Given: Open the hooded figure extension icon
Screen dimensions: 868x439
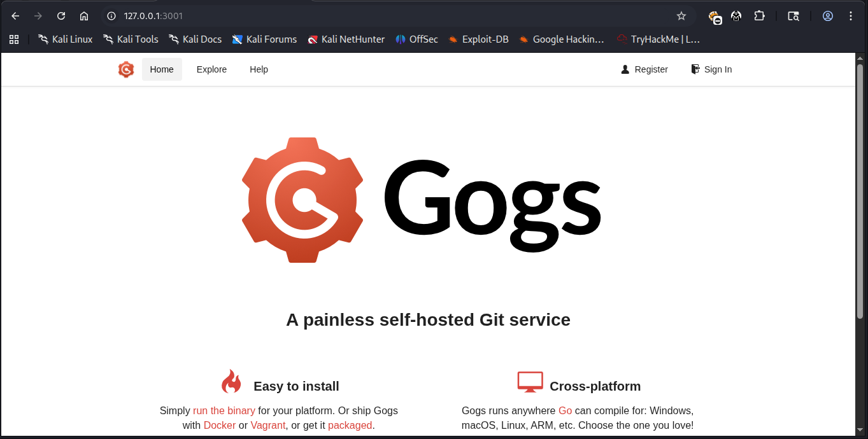Looking at the screenshot, I should coord(736,16).
